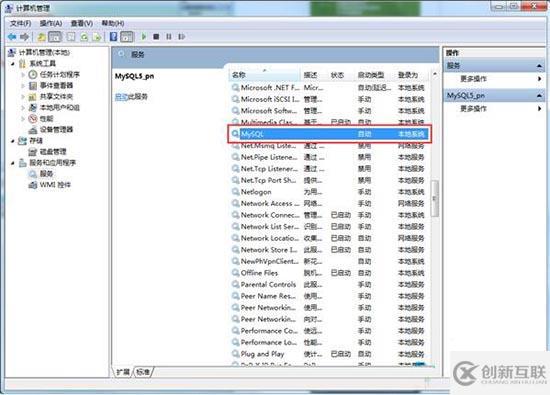
Task: Select the highlighted MySQL service row
Action: [329, 134]
